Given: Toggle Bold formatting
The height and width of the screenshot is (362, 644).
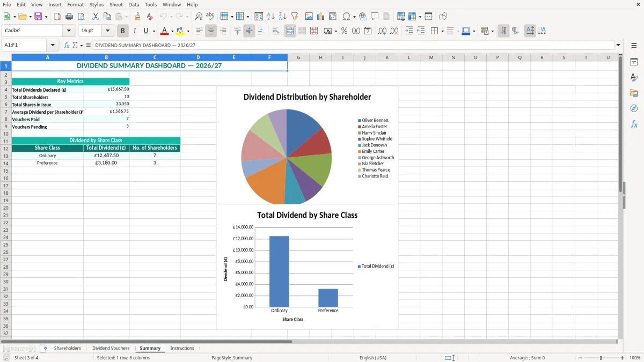Looking at the screenshot, I should click(x=123, y=31).
